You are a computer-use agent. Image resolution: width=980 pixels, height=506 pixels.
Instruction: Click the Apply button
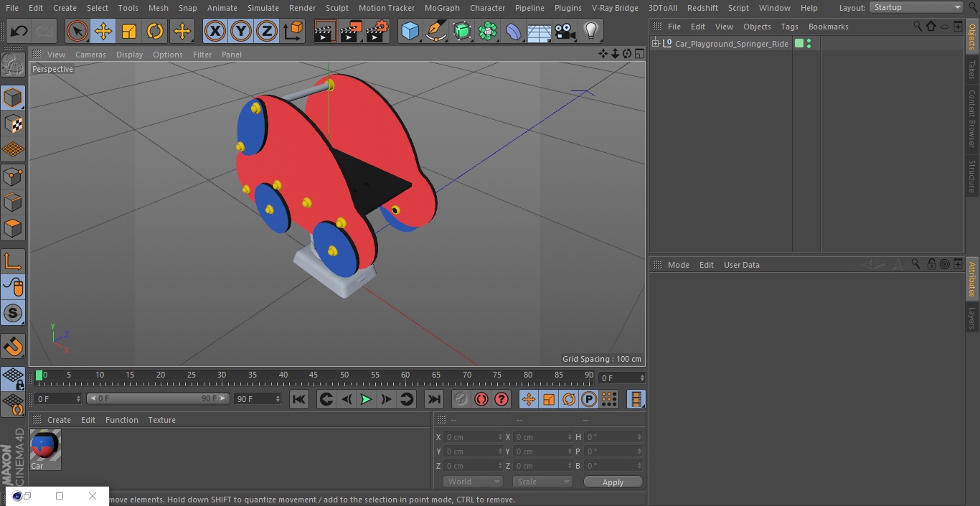[x=613, y=482]
